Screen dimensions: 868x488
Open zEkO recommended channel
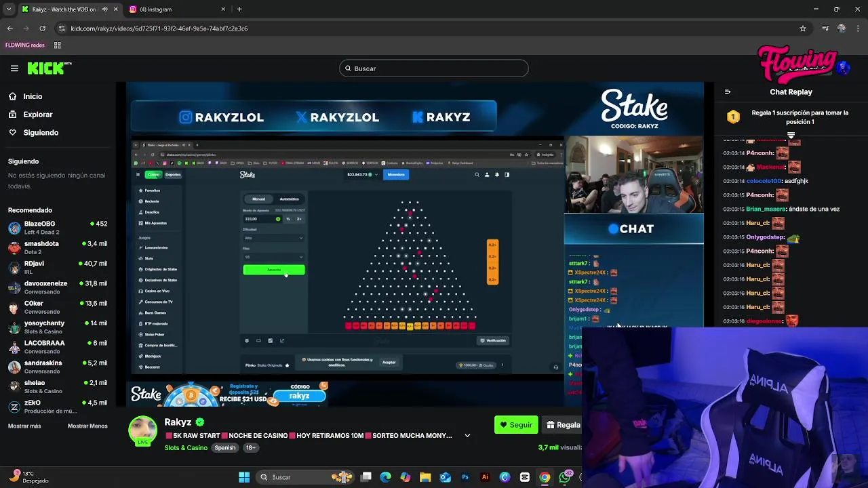point(58,407)
